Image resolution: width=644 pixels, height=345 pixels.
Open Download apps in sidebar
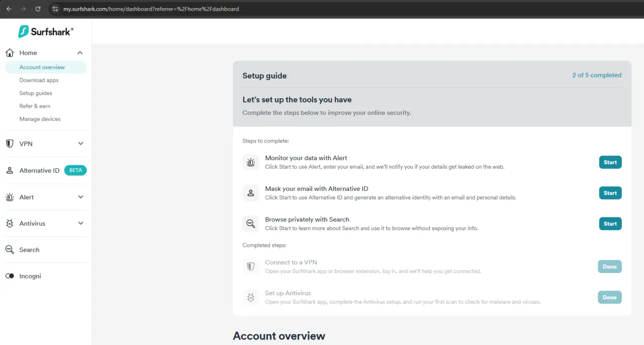point(39,80)
